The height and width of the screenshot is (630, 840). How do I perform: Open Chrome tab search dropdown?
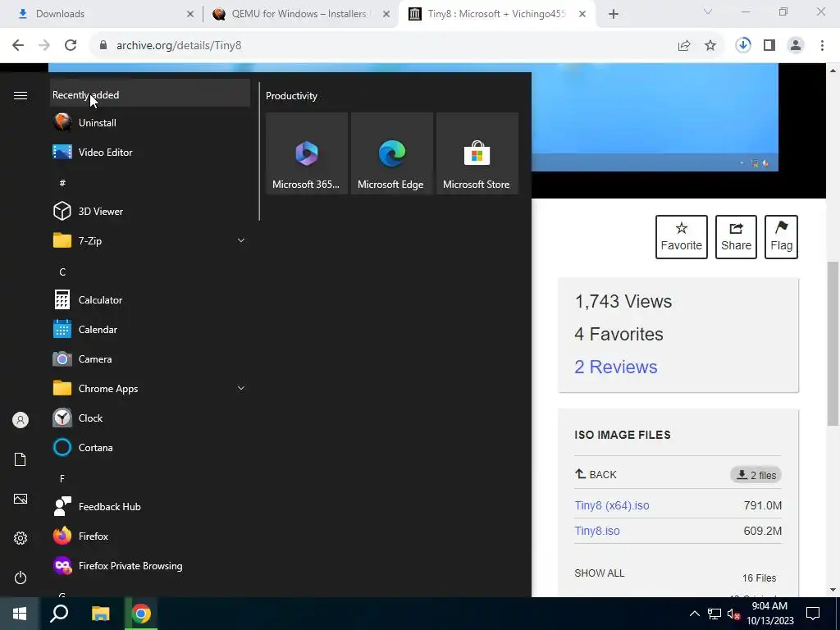708,11
